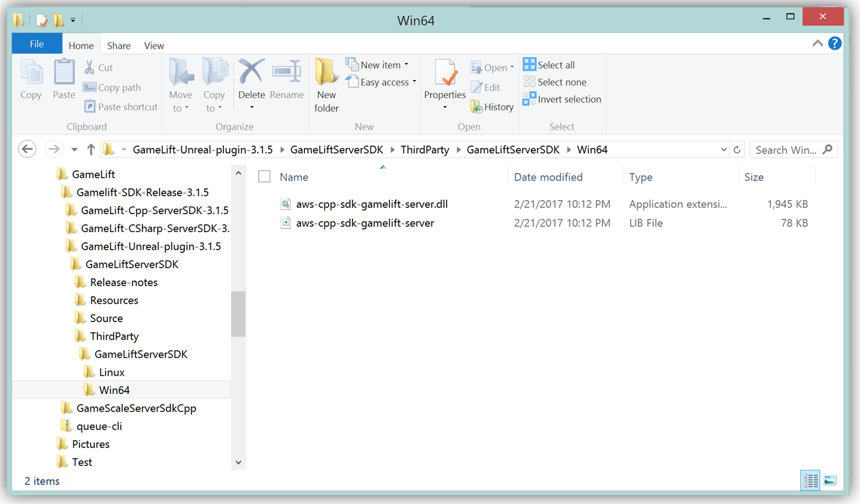Click Invert selection button
Image resolution: width=860 pixels, height=504 pixels.
562,99
